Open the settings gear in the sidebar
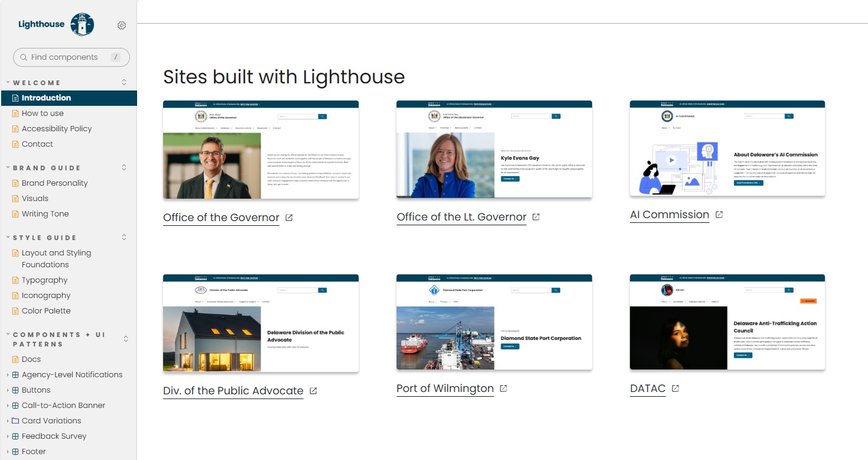This screenshot has height=460, width=868. pyautogui.click(x=122, y=25)
